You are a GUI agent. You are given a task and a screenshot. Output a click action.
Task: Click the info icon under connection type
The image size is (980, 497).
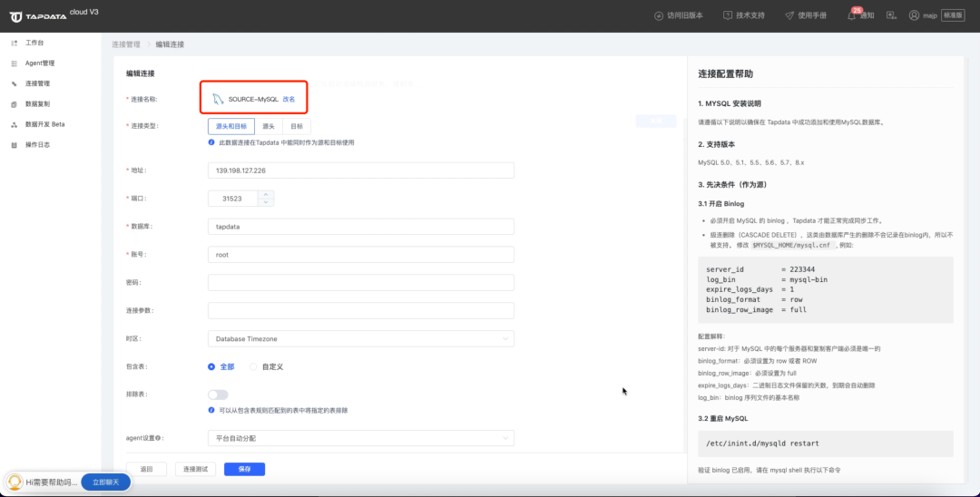tap(211, 142)
